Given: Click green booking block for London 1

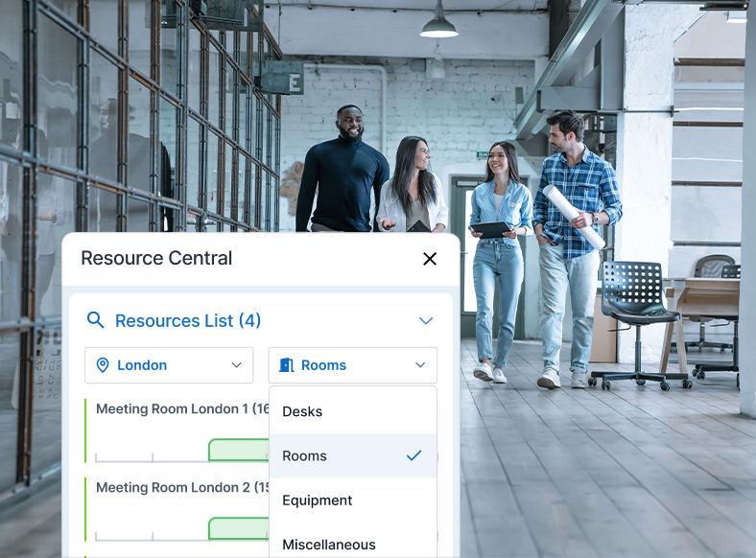Looking at the screenshot, I should pos(238,451).
